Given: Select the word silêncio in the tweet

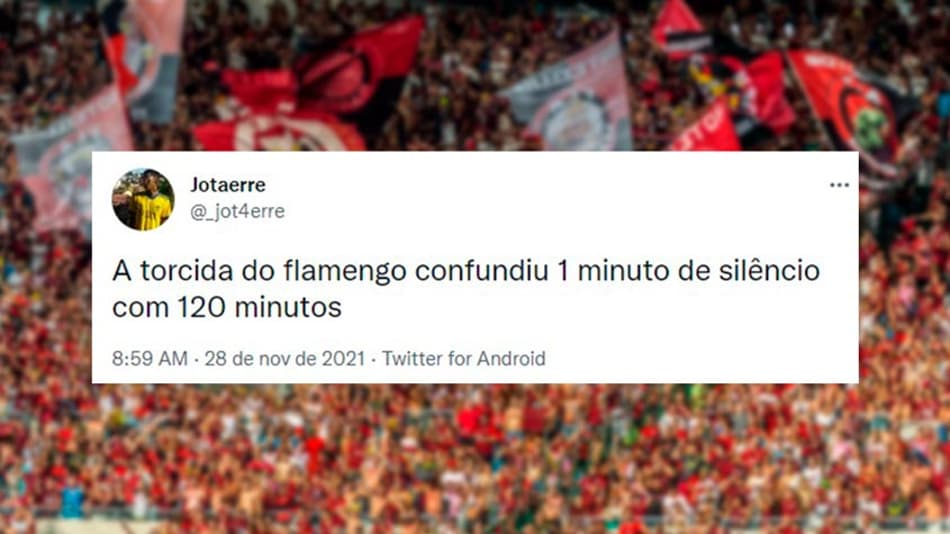Looking at the screenshot, I should pos(769,270).
